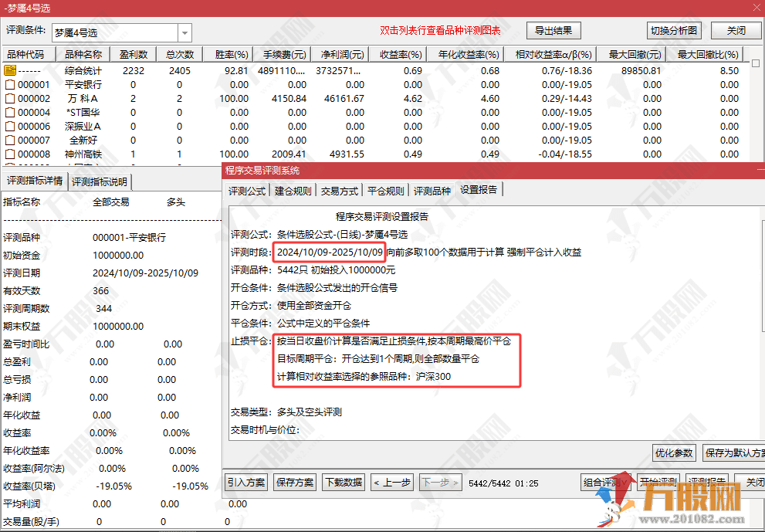Switch to the 评测指标说明 tab
This screenshot has width=765, height=532.
101,182
